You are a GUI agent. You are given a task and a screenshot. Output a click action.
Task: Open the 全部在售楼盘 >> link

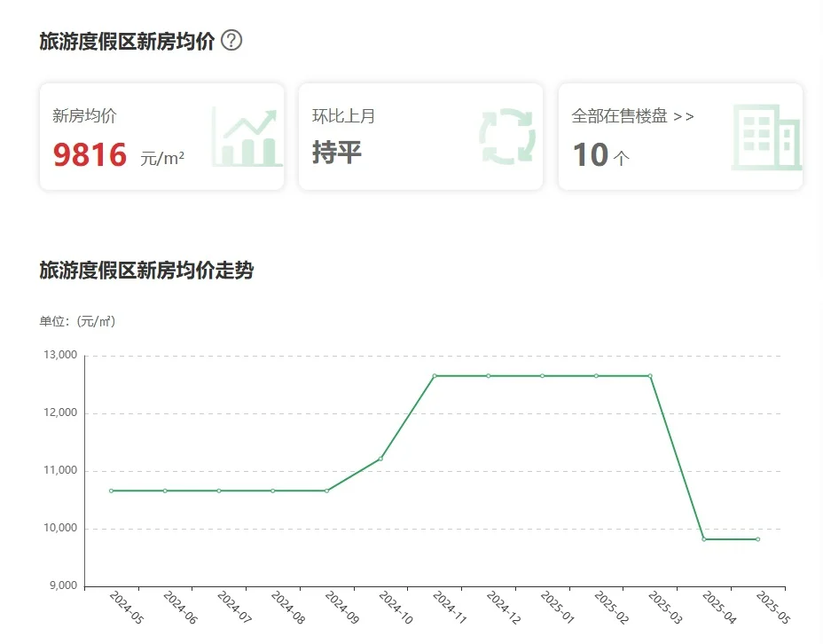pos(632,116)
